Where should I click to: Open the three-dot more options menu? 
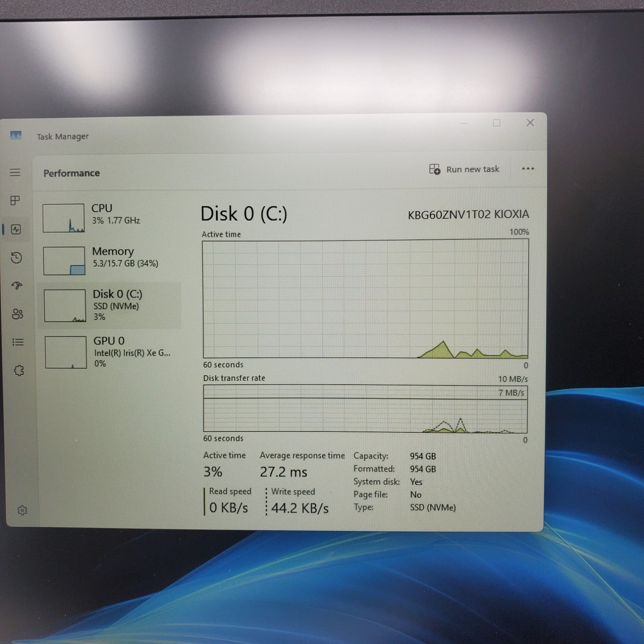[528, 168]
